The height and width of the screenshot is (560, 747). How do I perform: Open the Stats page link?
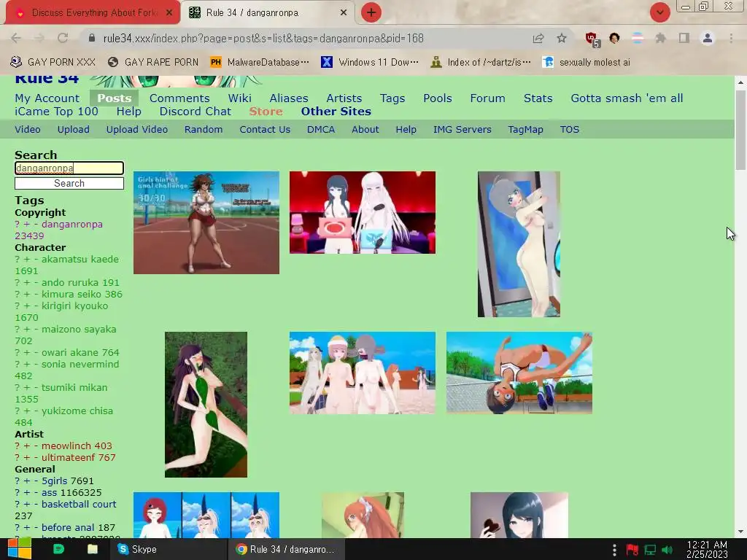pos(538,98)
